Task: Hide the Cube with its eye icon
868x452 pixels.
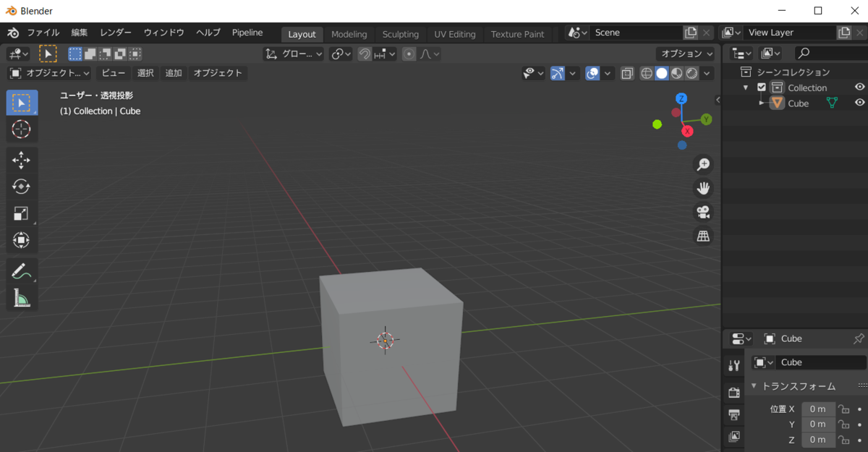Action: 859,103
